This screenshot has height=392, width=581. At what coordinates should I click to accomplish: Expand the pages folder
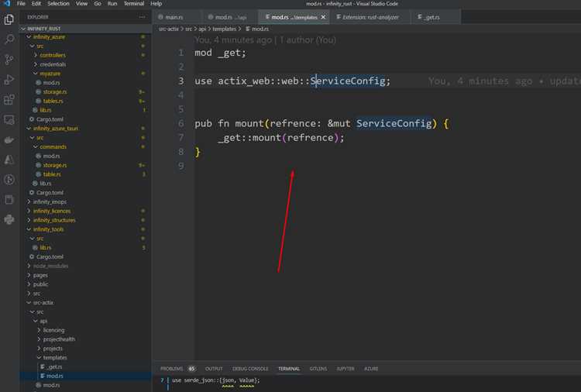pos(29,275)
